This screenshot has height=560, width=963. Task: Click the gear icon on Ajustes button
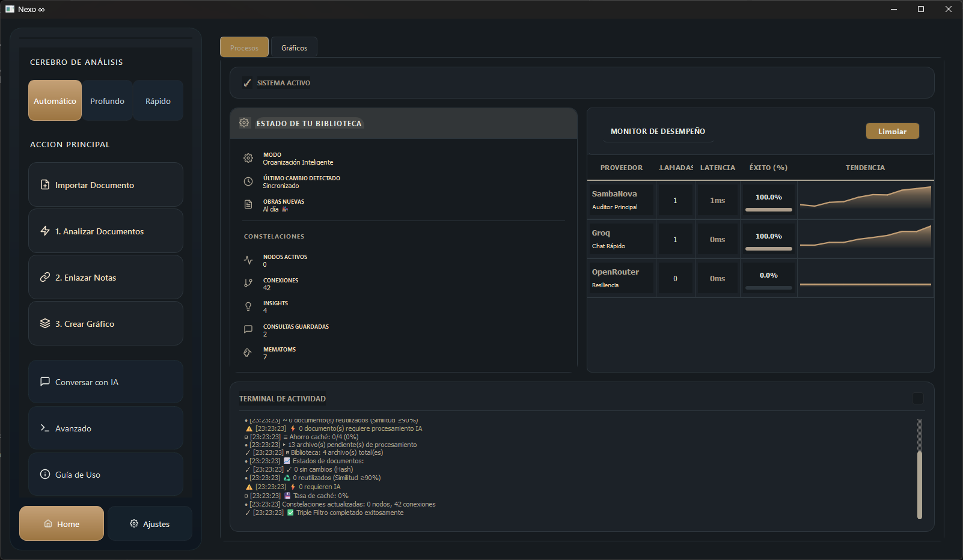(134, 523)
